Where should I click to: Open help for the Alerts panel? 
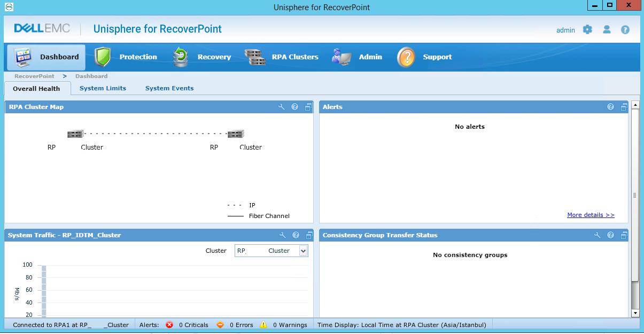610,107
